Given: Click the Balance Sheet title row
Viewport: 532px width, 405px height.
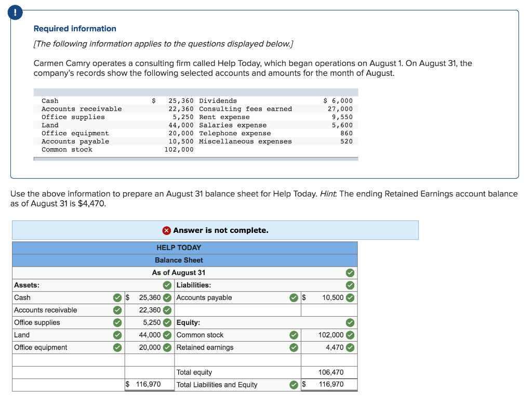Looking at the screenshot, I should (185, 260).
